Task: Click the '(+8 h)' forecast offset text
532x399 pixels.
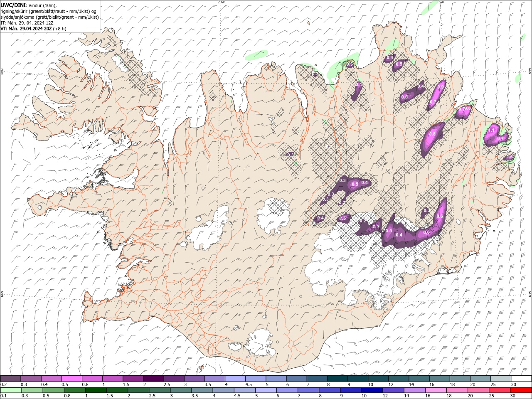Action: pos(59,29)
